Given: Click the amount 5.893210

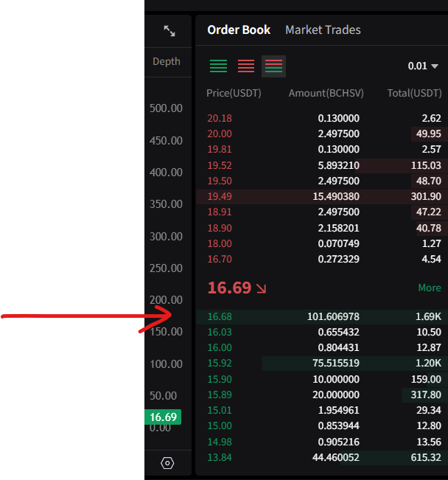Looking at the screenshot, I should point(339,165).
